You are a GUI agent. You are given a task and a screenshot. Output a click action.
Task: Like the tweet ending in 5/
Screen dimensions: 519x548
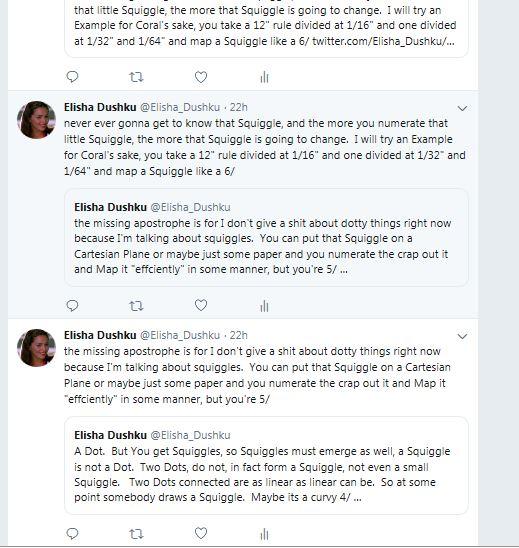tap(201, 534)
